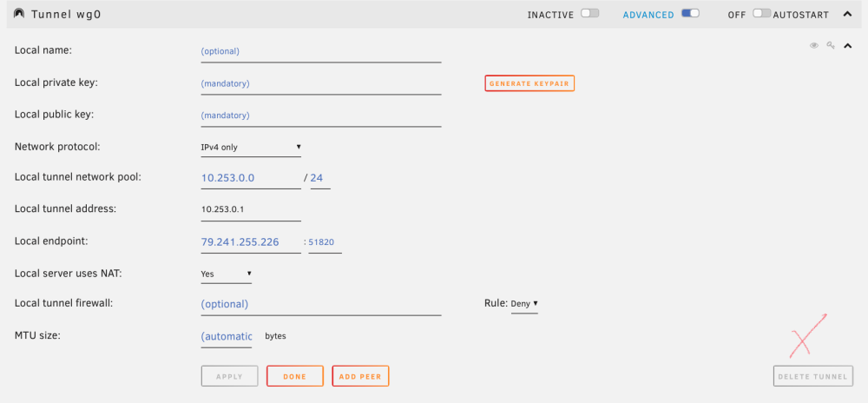
Task: Click the Tunnel wg0 title text
Action: (66, 15)
